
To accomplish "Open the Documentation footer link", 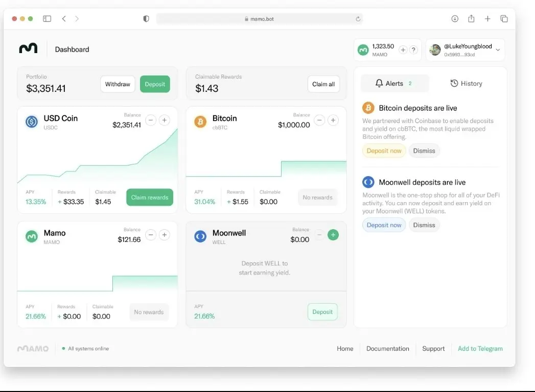I will point(388,349).
